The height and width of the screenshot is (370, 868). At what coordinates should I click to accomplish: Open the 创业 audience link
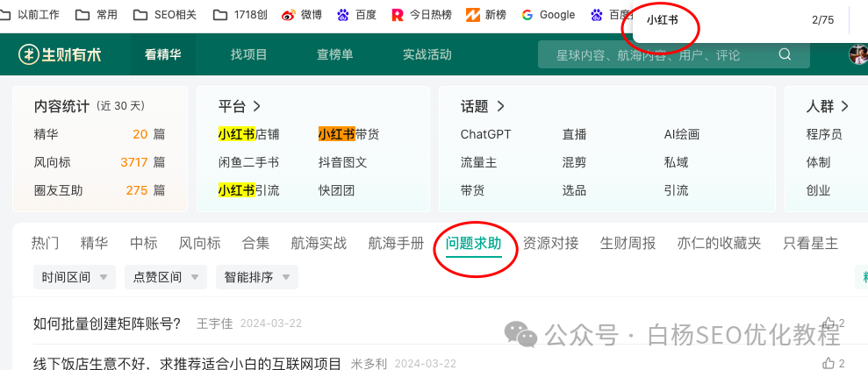pyautogui.click(x=818, y=191)
